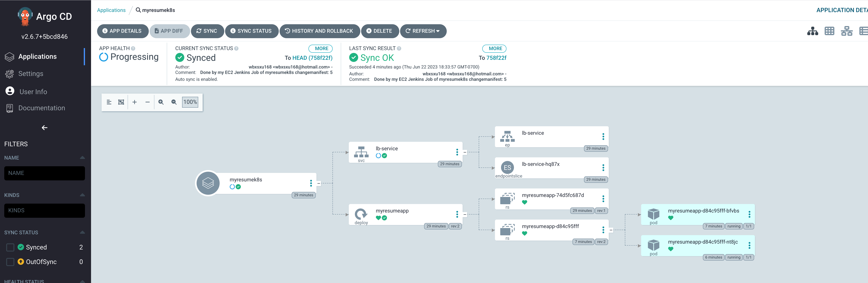Open kebab menu on myresumeapp deploy node
This screenshot has width=868, height=283.
(x=457, y=214)
